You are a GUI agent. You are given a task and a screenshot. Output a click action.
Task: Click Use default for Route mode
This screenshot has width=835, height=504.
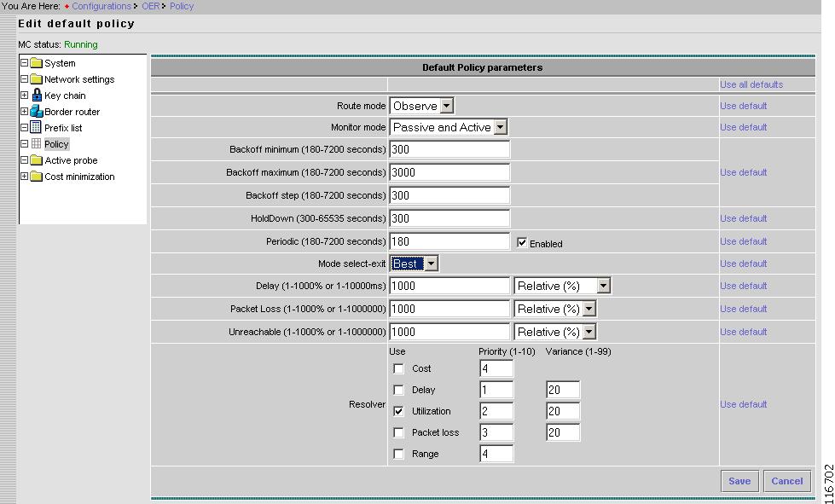(x=744, y=106)
